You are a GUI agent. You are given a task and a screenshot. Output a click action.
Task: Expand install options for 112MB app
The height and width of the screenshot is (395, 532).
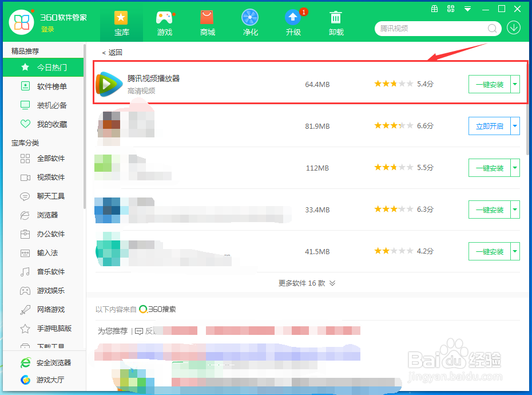(x=515, y=168)
